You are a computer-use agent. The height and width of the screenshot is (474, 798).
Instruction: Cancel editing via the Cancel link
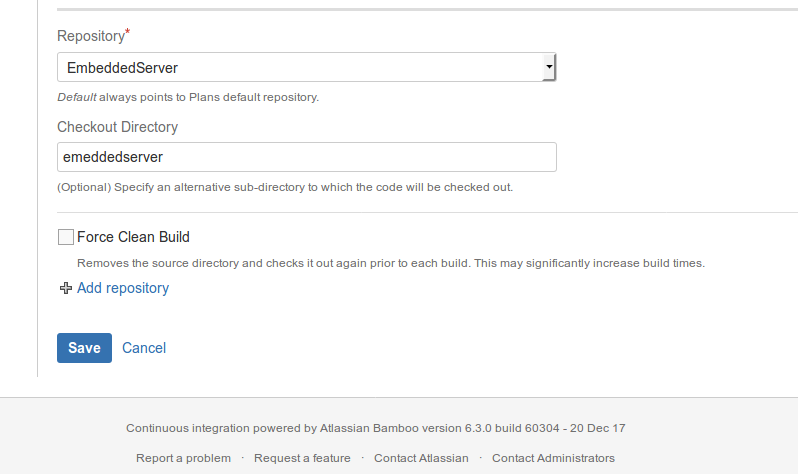[x=144, y=348]
